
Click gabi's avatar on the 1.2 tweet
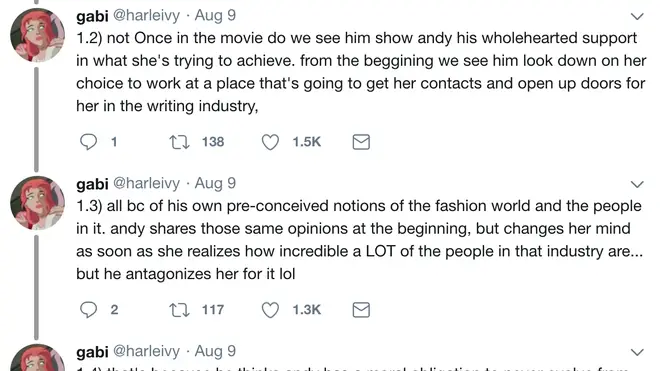click(37, 35)
